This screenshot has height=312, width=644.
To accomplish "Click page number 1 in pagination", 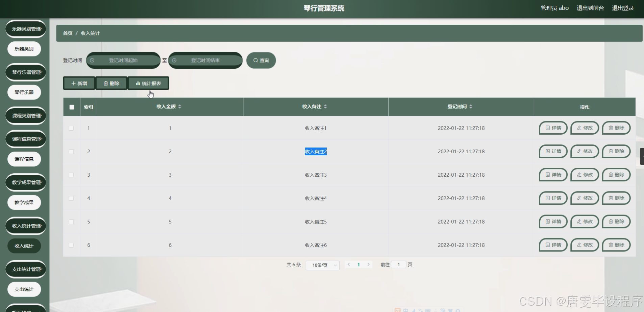I will pos(358,265).
